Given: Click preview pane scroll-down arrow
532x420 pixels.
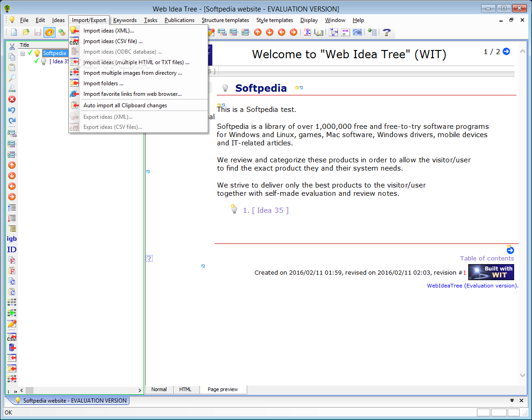Looking at the screenshot, I should click(522, 375).
